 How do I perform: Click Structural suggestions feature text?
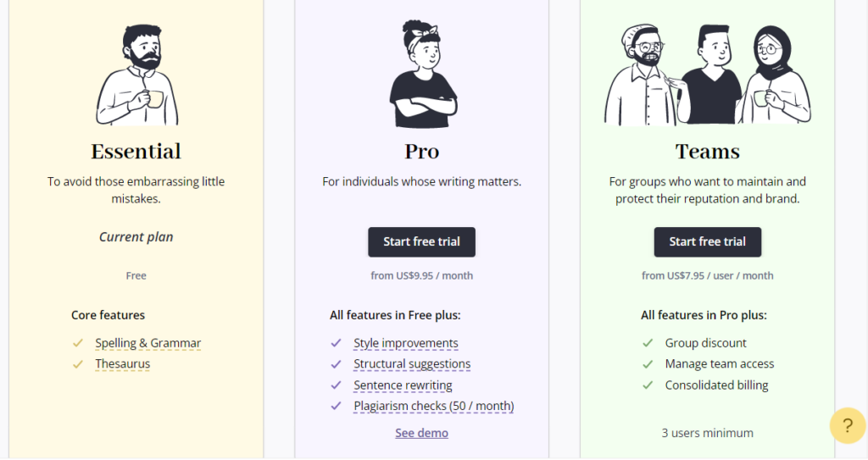pos(411,364)
